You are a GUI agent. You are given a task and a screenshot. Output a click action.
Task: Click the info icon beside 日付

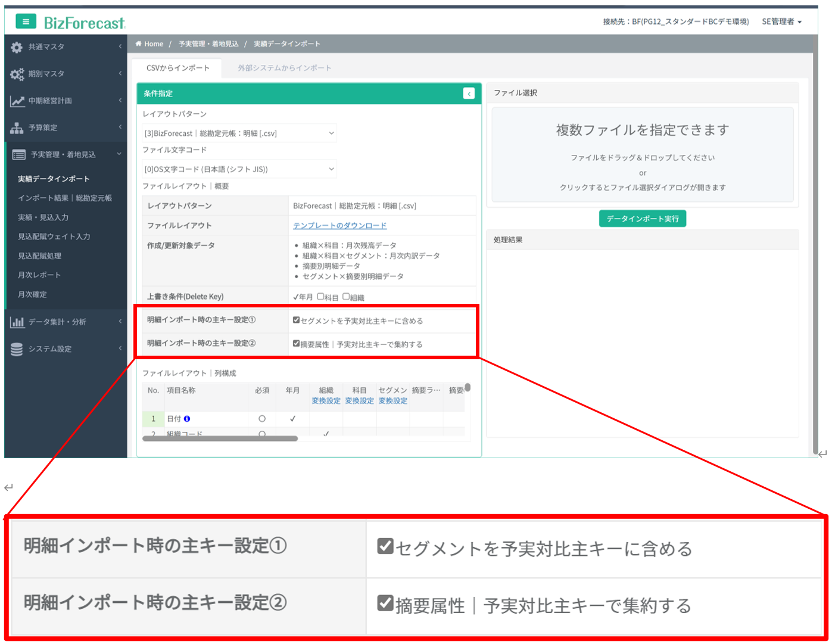(x=187, y=419)
